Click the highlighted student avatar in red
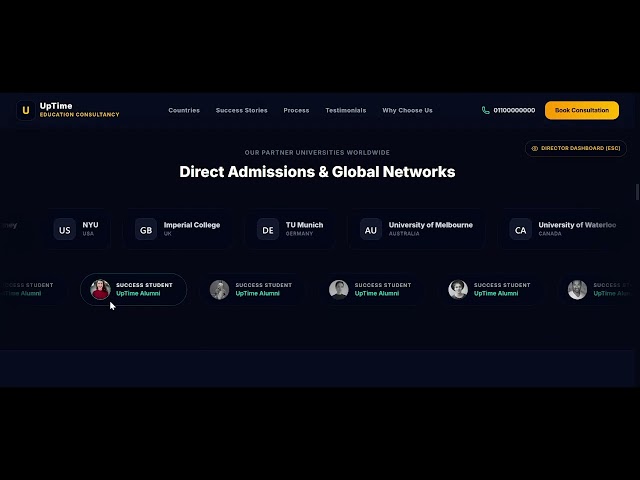The image size is (640, 480). tap(100, 289)
